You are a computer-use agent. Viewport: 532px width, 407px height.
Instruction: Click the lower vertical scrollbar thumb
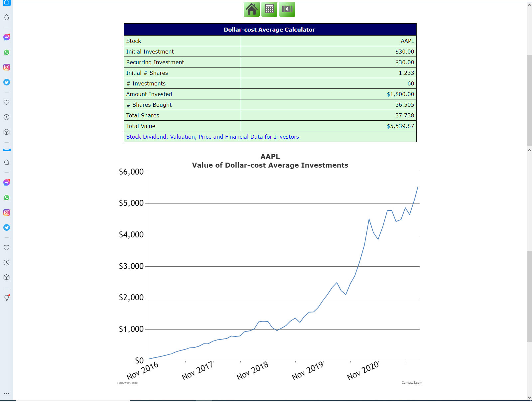point(529,296)
